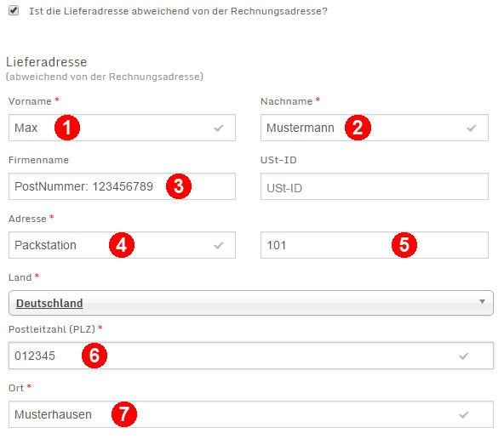This screenshot has width=504, height=439.
Task: Uncheck the differing Lieferadresse checkbox
Action: (x=14, y=10)
